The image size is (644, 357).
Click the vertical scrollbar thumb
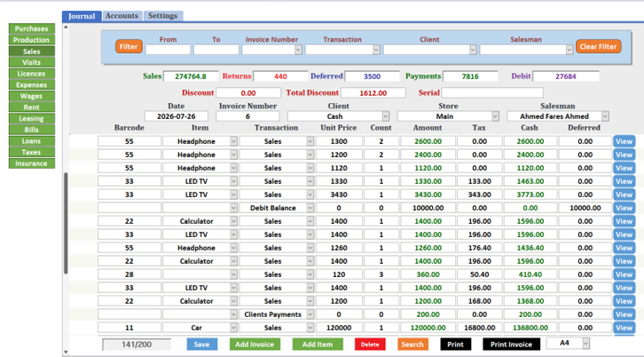[x=66, y=223]
